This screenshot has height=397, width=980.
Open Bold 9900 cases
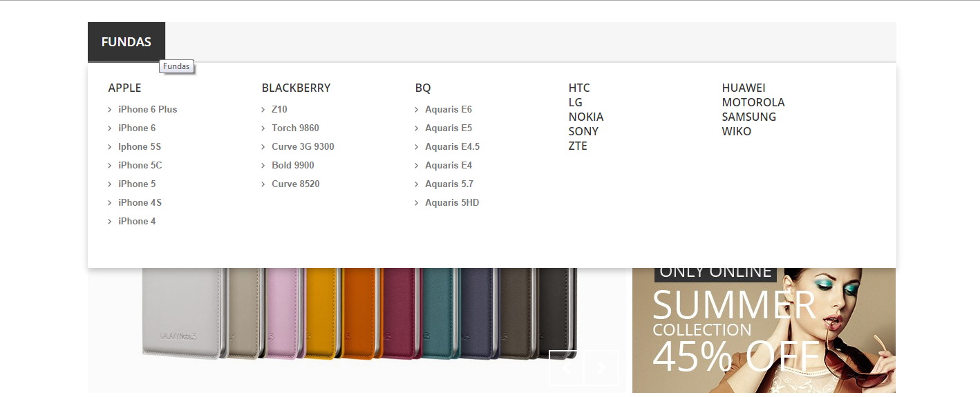point(293,165)
